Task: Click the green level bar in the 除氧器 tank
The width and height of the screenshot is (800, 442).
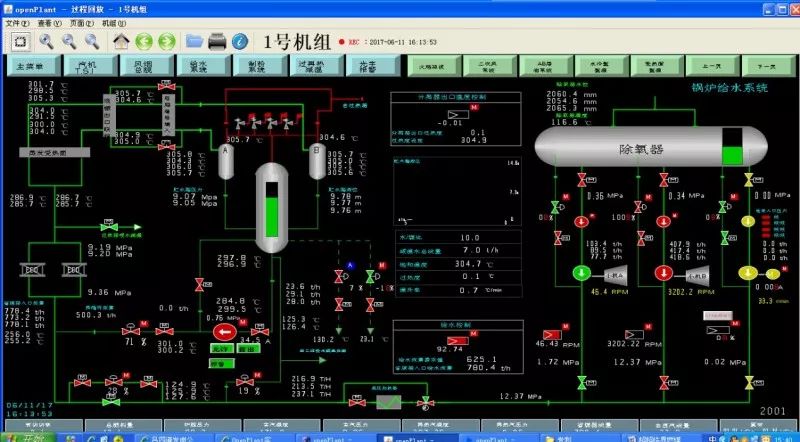Action: coord(733,155)
